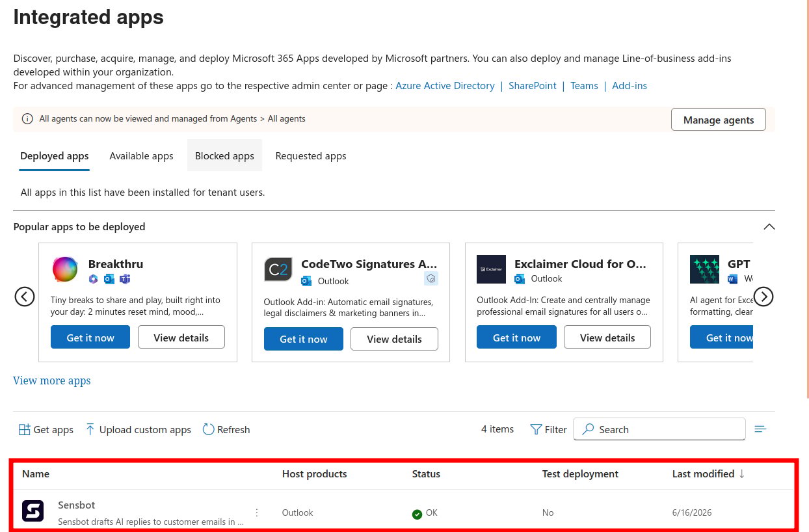Screen dimensions: 809x532
Task: Click the Host products column header
Action: (x=315, y=473)
